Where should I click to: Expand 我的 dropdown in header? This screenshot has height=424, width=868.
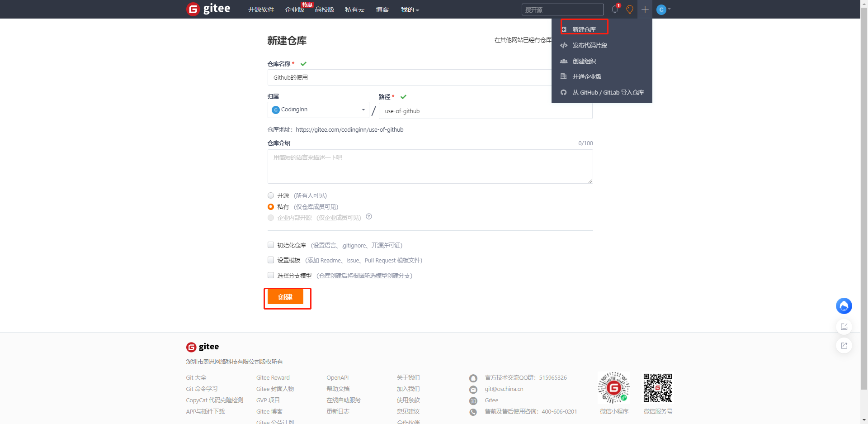pyautogui.click(x=410, y=10)
